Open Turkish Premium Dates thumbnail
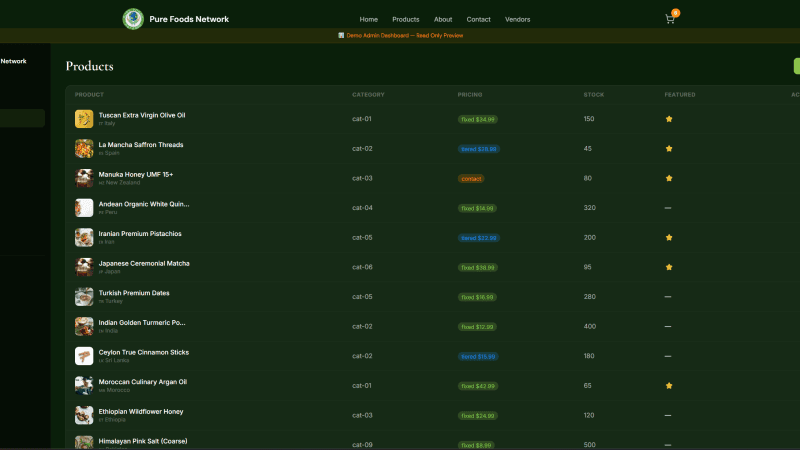The image size is (800, 450). pyautogui.click(x=84, y=296)
